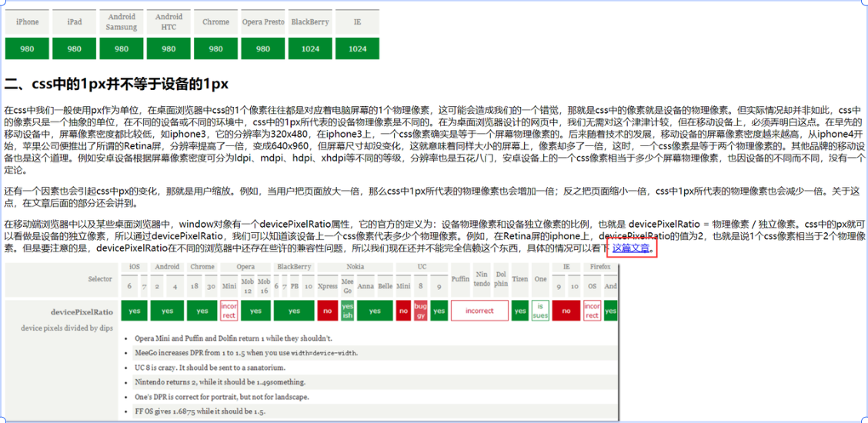868x423 pixels.
Task: Click the 1024 value under IE
Action: click(358, 48)
